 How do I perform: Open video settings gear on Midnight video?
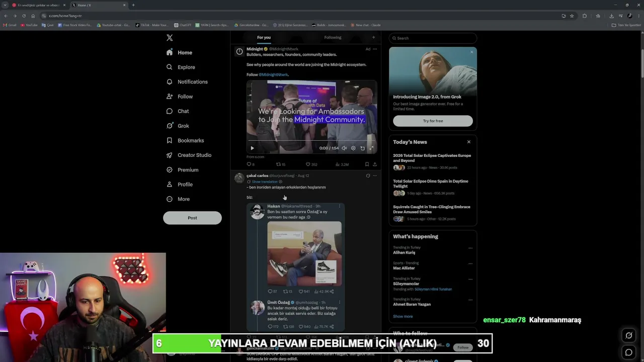pyautogui.click(x=353, y=148)
